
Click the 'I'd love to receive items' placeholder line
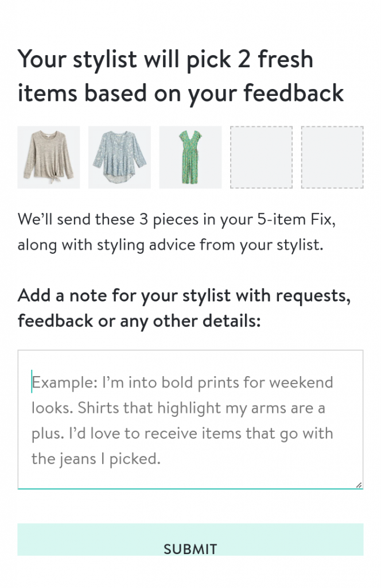(182, 434)
